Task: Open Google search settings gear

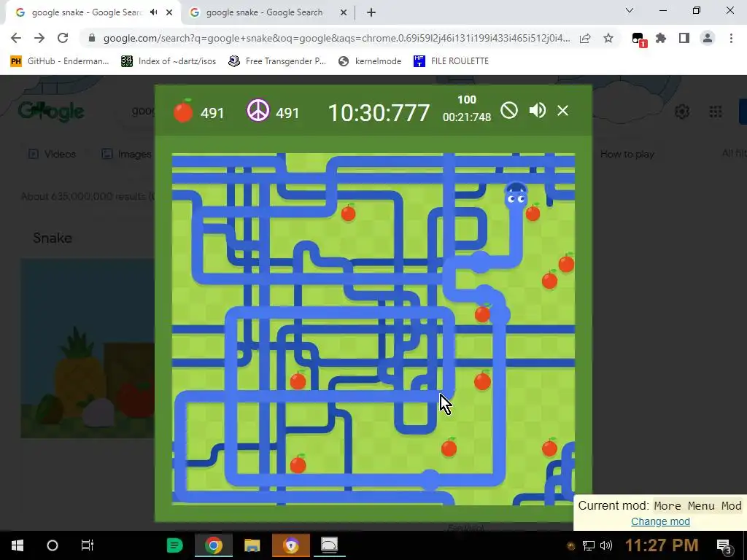Action: click(682, 112)
